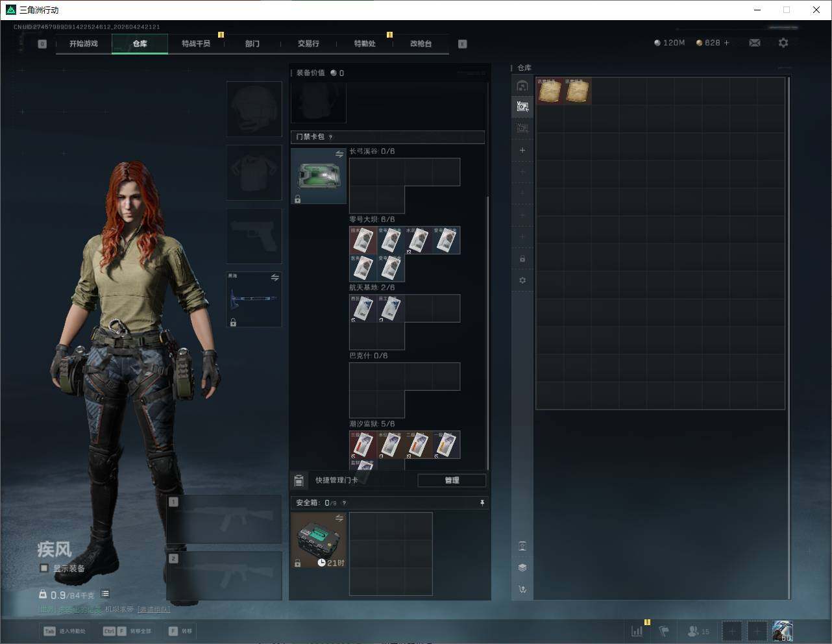This screenshot has width=832, height=644.
Task: Click the E key hint right of tabs
Action: point(463,44)
